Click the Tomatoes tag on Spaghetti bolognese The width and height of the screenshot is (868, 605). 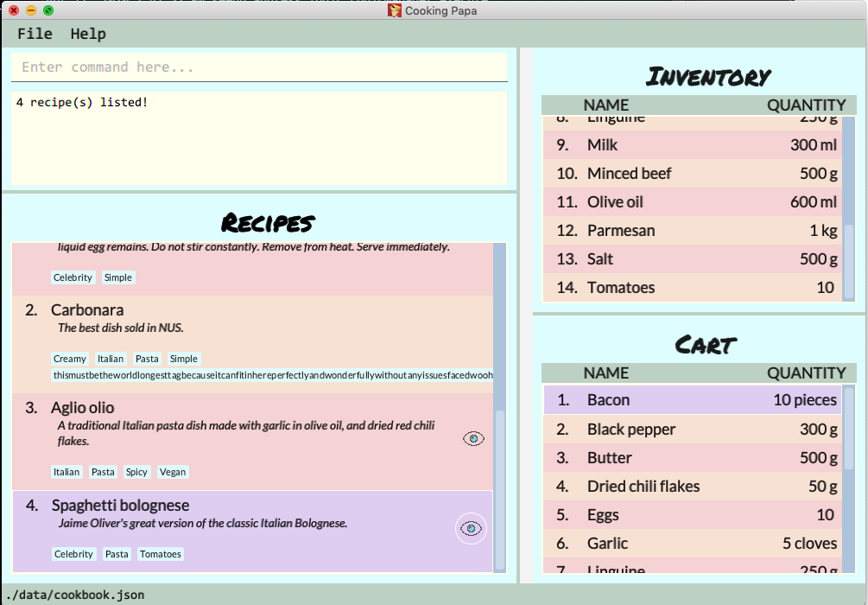click(161, 554)
